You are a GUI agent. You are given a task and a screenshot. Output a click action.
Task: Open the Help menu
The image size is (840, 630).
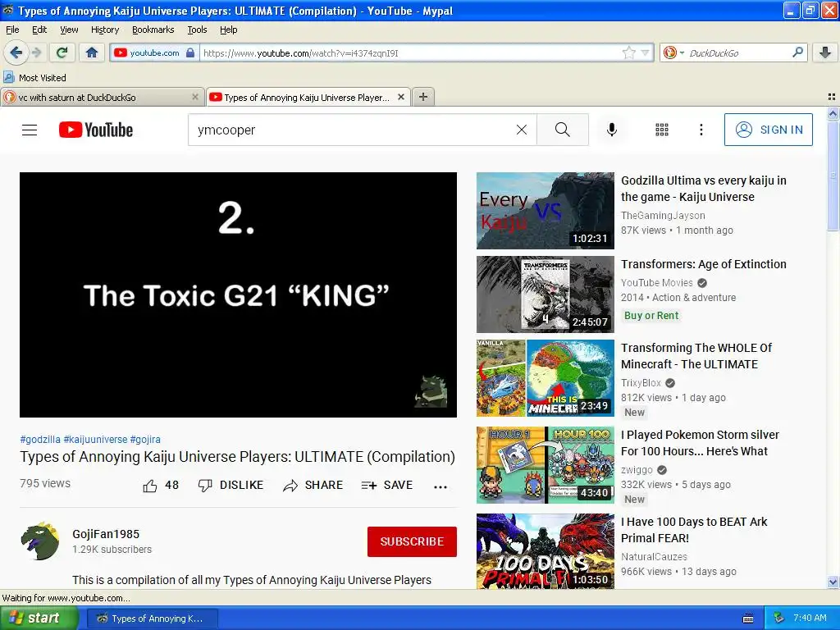point(229,30)
